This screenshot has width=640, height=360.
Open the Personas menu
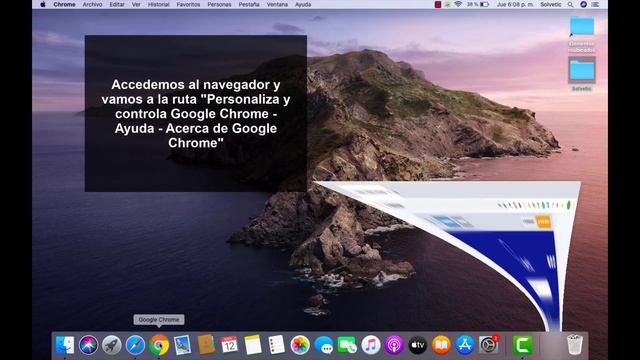coord(219,4)
